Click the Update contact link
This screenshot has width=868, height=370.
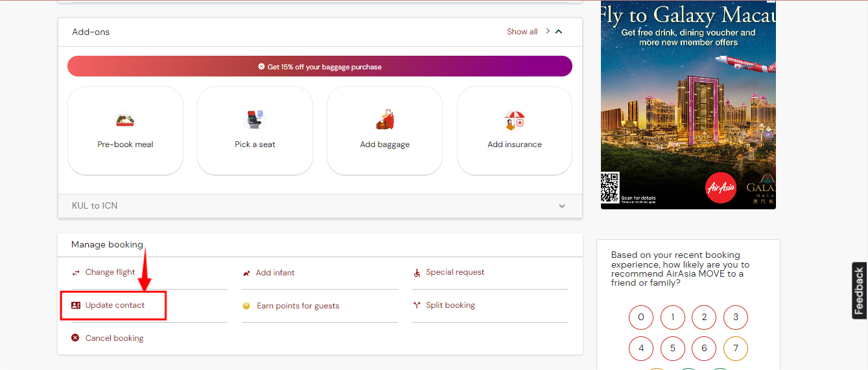click(115, 305)
